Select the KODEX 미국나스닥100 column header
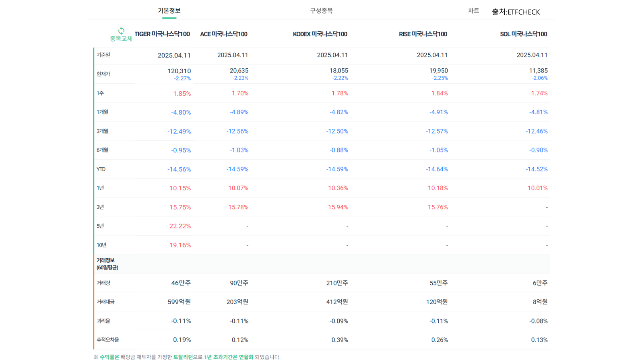 click(x=320, y=34)
